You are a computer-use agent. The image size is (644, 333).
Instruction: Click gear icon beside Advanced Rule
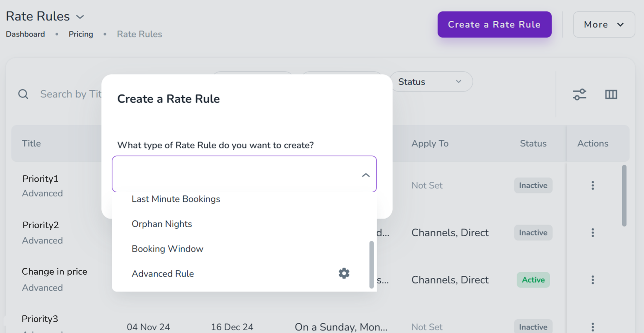344,273
